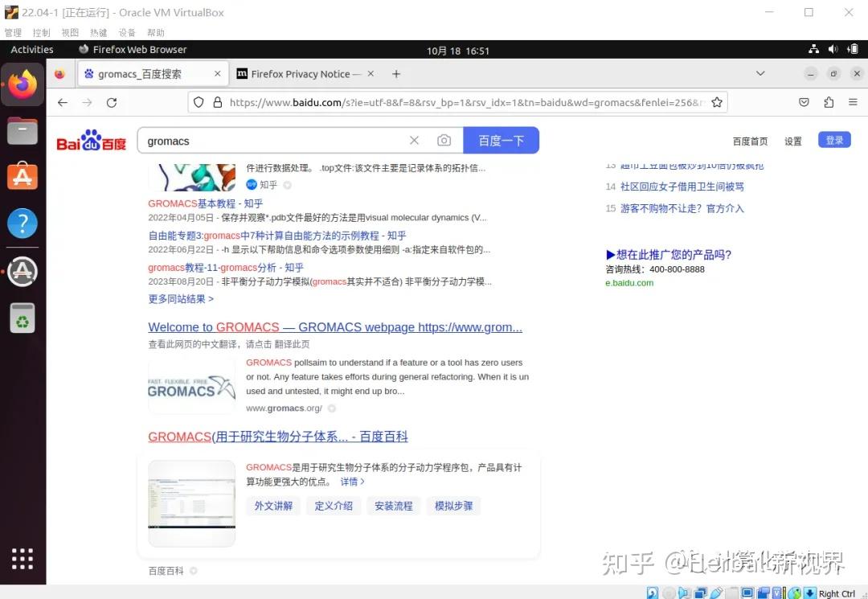Open the Firefox hamburger menu

[x=853, y=102]
